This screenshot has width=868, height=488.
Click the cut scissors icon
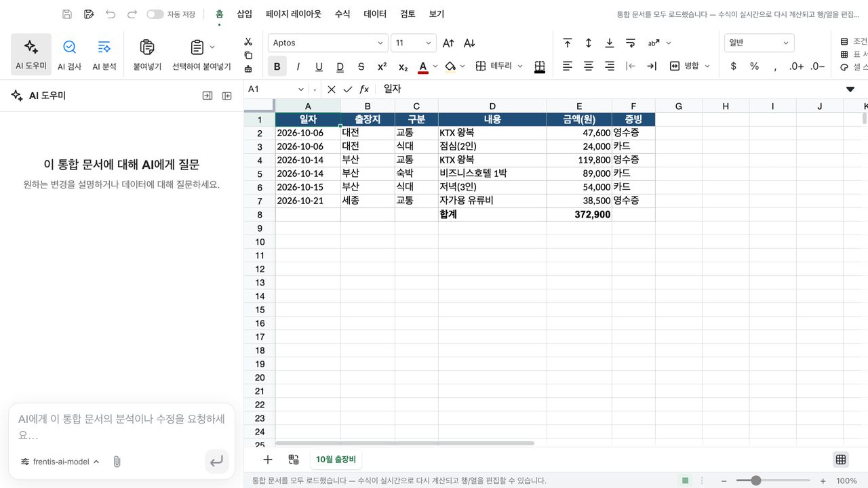(248, 42)
